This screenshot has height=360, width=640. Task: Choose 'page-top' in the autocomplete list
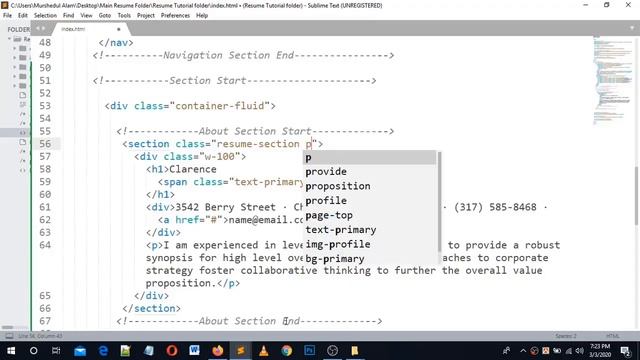[x=369, y=216]
